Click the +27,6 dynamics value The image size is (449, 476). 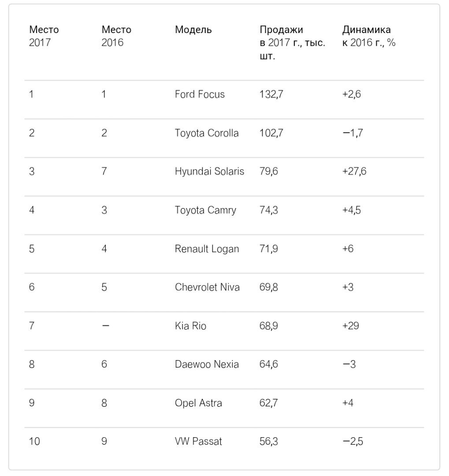coord(354,171)
